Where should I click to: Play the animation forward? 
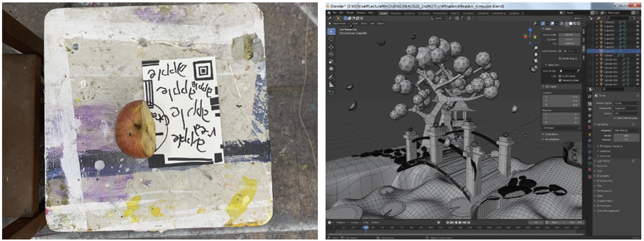(x=460, y=223)
